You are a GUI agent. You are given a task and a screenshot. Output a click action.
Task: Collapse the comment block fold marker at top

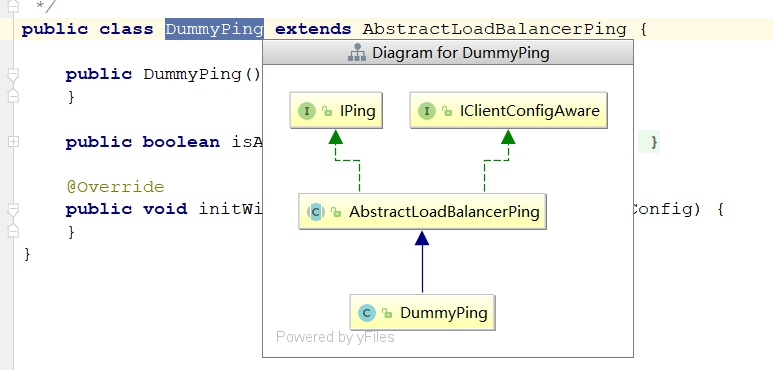tap(13, 6)
